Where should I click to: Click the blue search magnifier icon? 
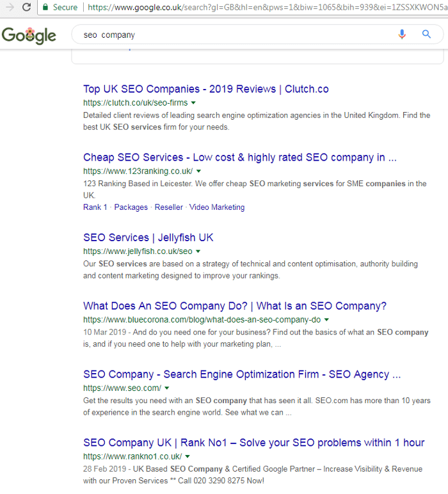point(427,35)
